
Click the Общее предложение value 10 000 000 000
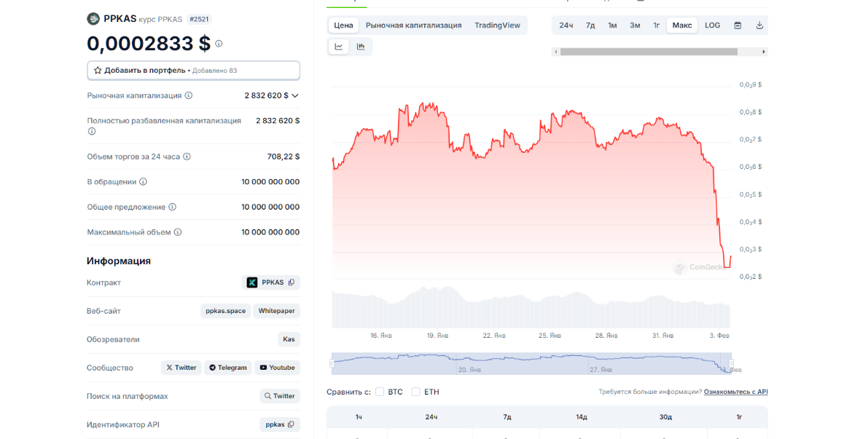pos(270,207)
